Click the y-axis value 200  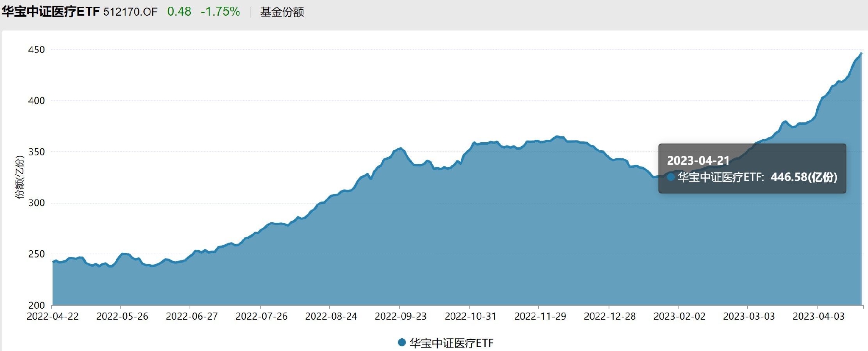pos(36,305)
